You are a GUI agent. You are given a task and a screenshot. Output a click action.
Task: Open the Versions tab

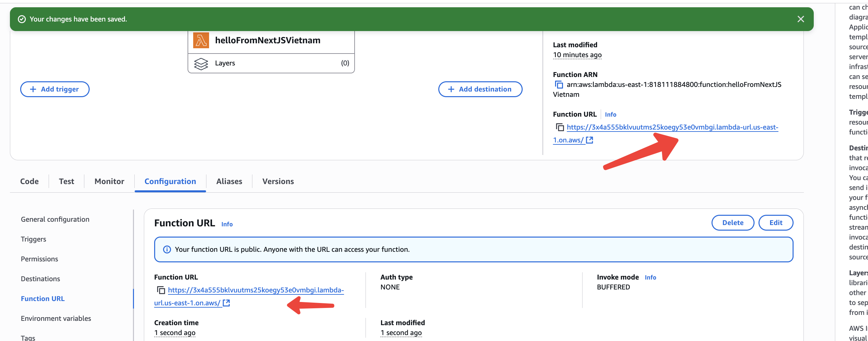click(278, 181)
